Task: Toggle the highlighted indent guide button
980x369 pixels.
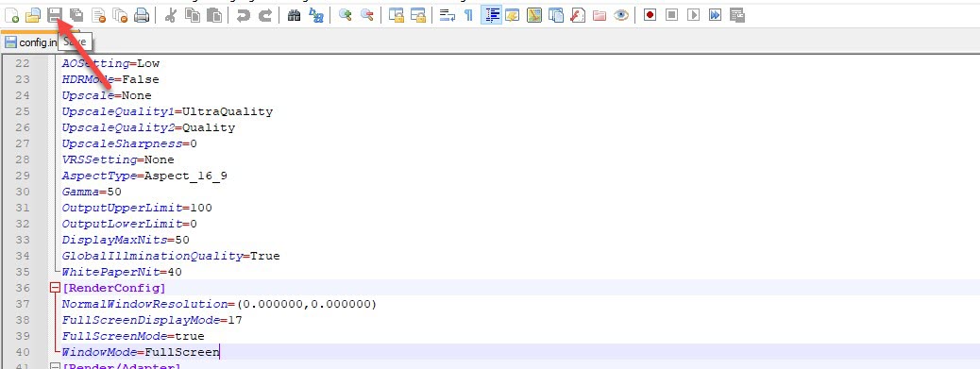Action: coord(491,15)
